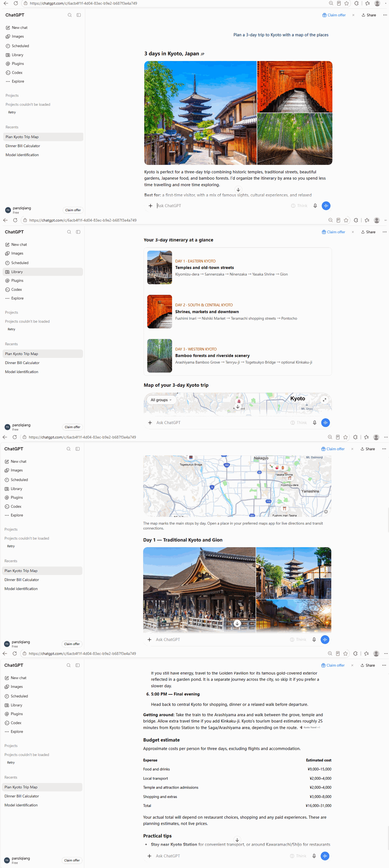This screenshot has width=389, height=868.
Task: Click the Fushimi Inari Taisha torii pin on map
Action: point(284,508)
